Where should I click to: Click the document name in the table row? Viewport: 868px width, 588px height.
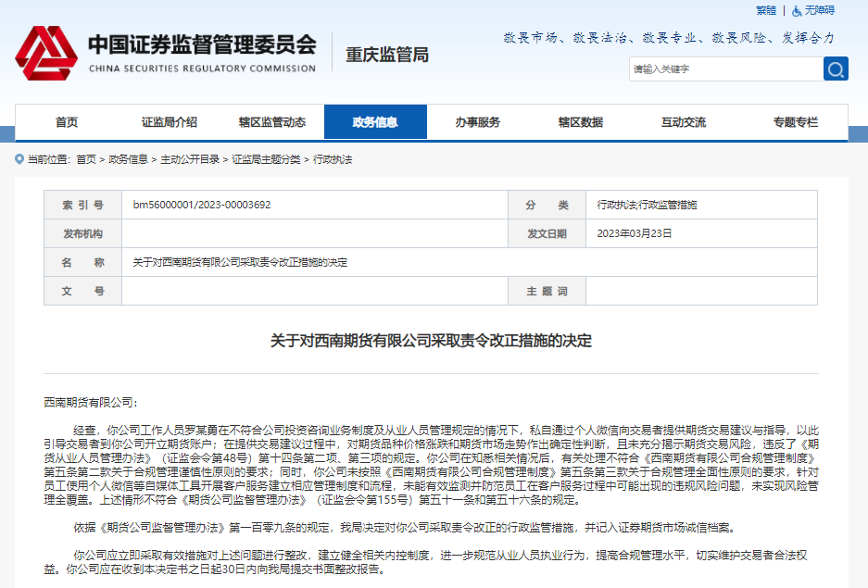point(240,262)
